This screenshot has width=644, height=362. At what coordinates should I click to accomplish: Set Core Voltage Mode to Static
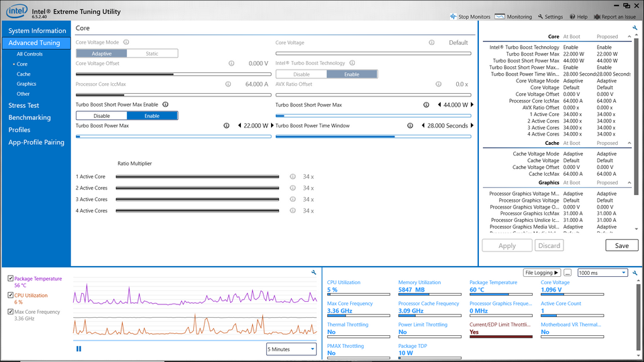[x=152, y=54]
